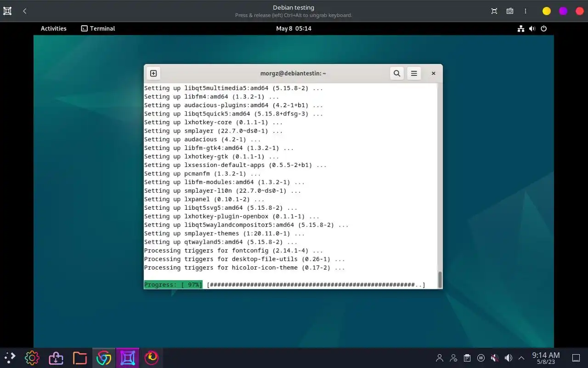Select the 'Setting up smplayer-themes' line

tap(225, 233)
